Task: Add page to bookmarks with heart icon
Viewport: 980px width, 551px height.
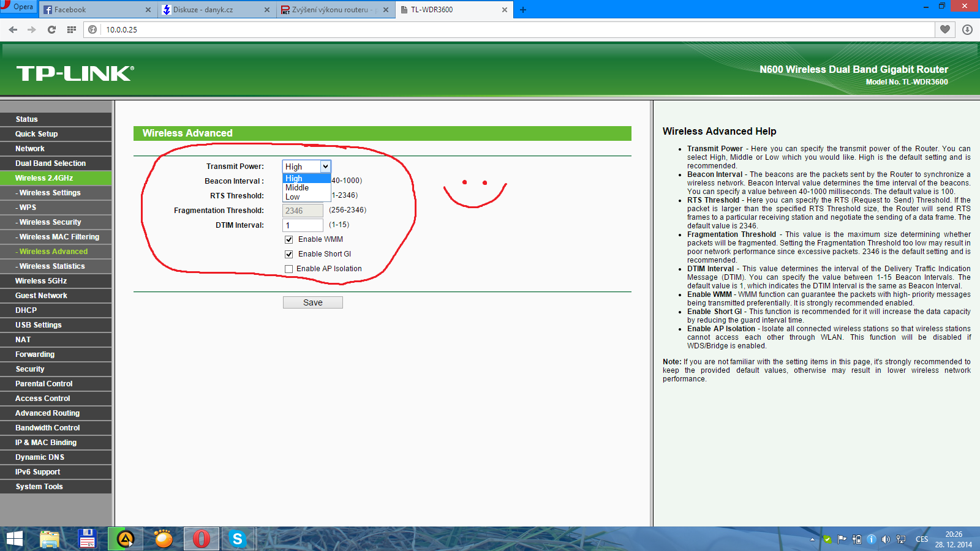Action: pyautogui.click(x=945, y=29)
